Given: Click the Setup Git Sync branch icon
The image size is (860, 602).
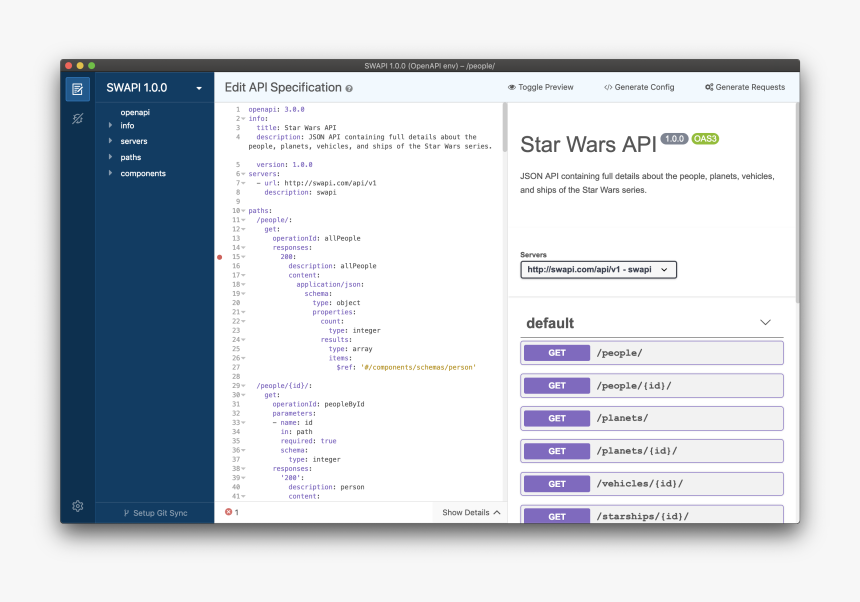Looking at the screenshot, I should pos(126,513).
